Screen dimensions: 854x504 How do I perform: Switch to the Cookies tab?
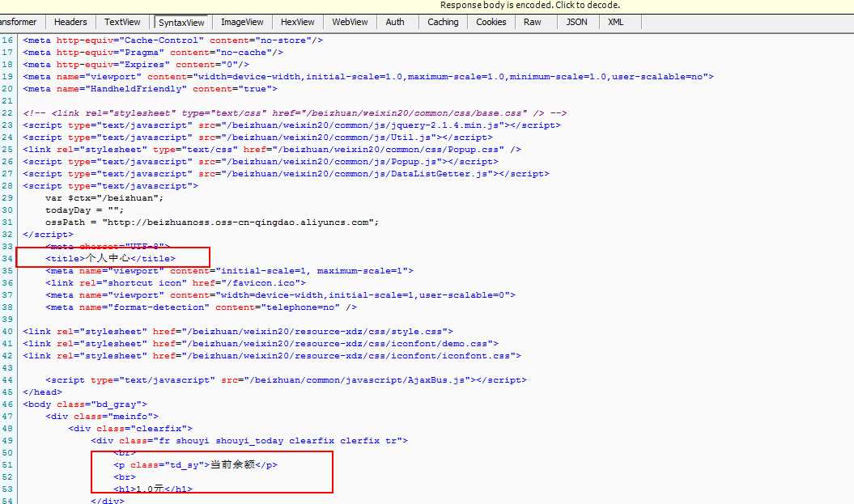tap(491, 23)
